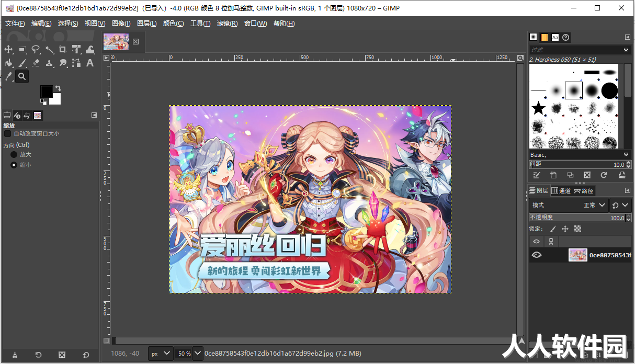Select the Warp Transform tool
This screenshot has height=364, width=635.
[x=90, y=50]
